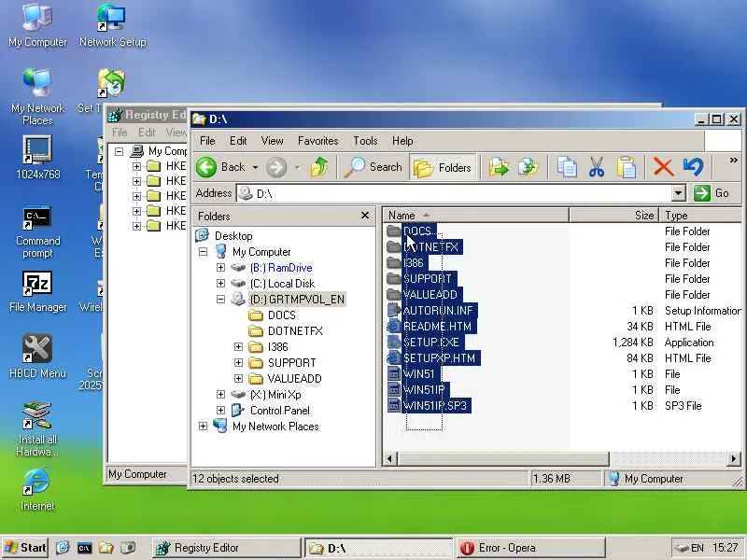Open the 1024x768 desktop icon
The height and width of the screenshot is (560, 747).
(x=37, y=158)
